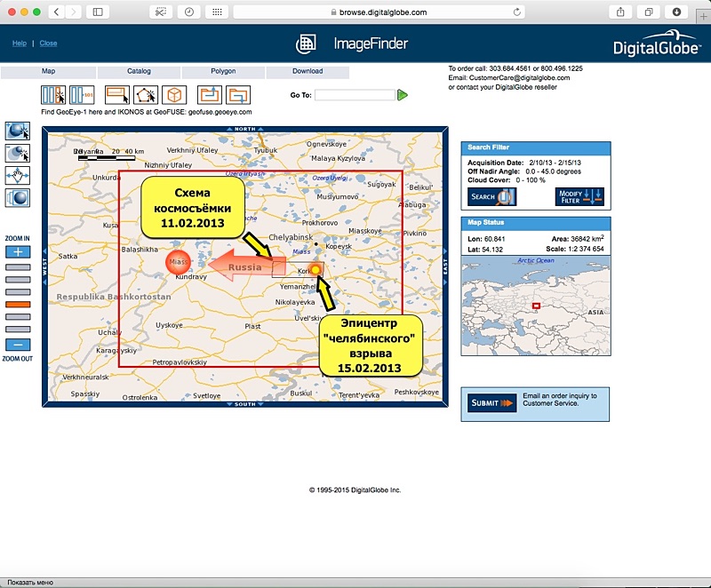
Task: Click the DigitalGlobe logo
Action: click(x=657, y=43)
